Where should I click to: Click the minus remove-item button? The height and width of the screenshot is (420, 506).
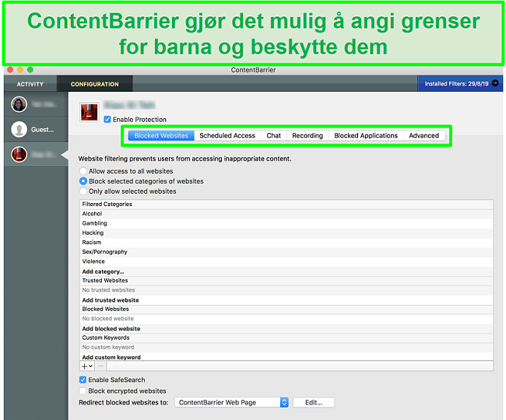click(100, 366)
